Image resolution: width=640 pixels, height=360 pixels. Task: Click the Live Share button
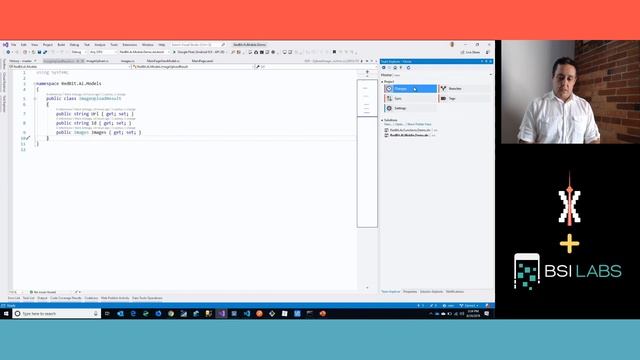pos(471,52)
